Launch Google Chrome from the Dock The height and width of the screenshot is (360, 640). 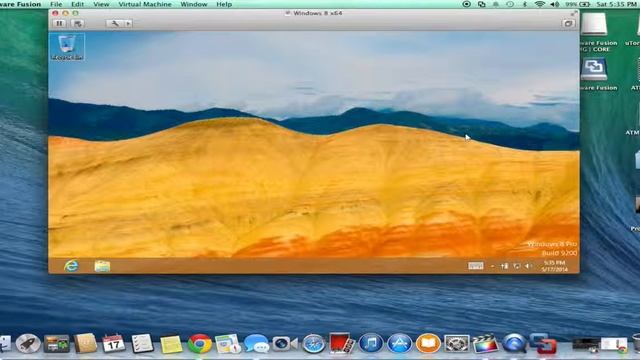[x=200, y=344]
